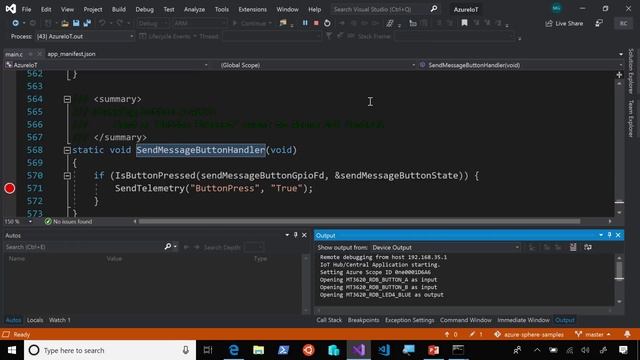Open the ARM platform dropdown

(x=199, y=23)
